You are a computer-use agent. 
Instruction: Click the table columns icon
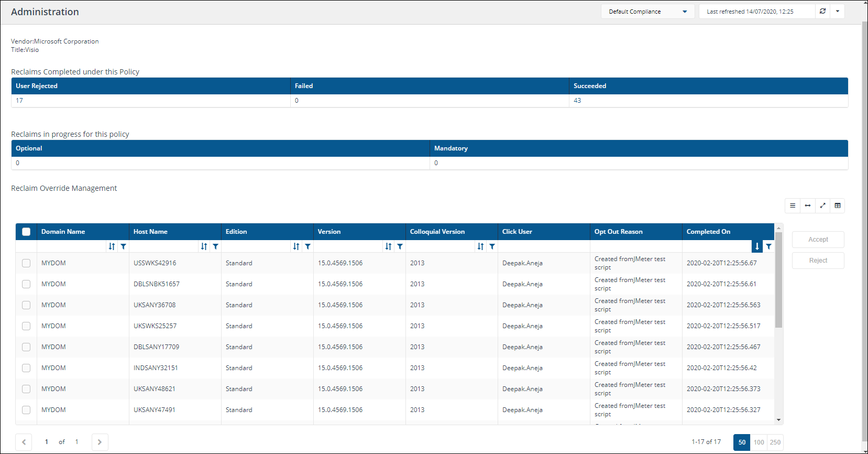click(x=838, y=206)
